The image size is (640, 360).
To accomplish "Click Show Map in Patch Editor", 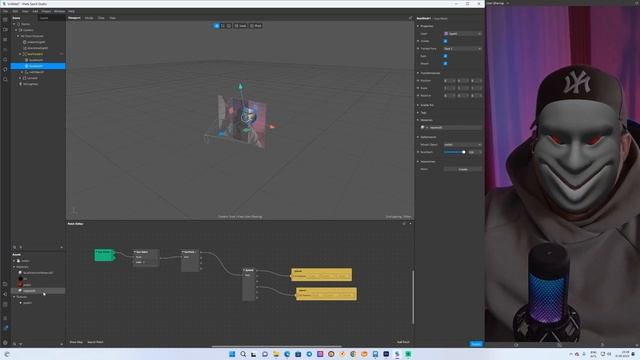I will tap(76, 342).
